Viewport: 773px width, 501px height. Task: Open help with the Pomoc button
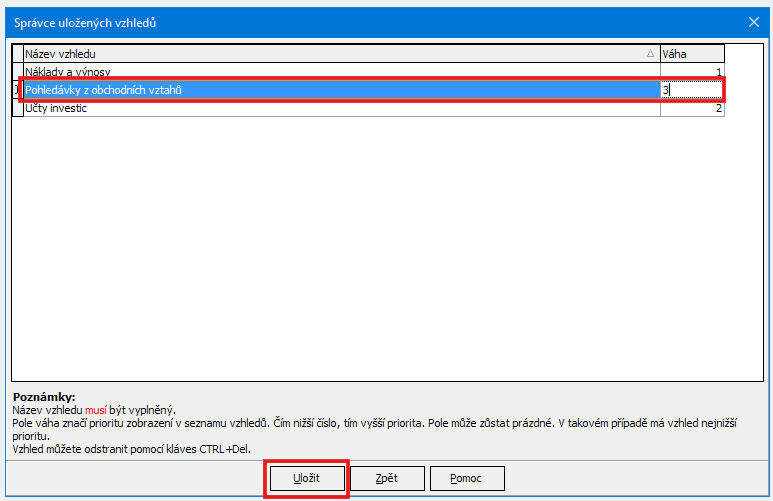click(467, 478)
